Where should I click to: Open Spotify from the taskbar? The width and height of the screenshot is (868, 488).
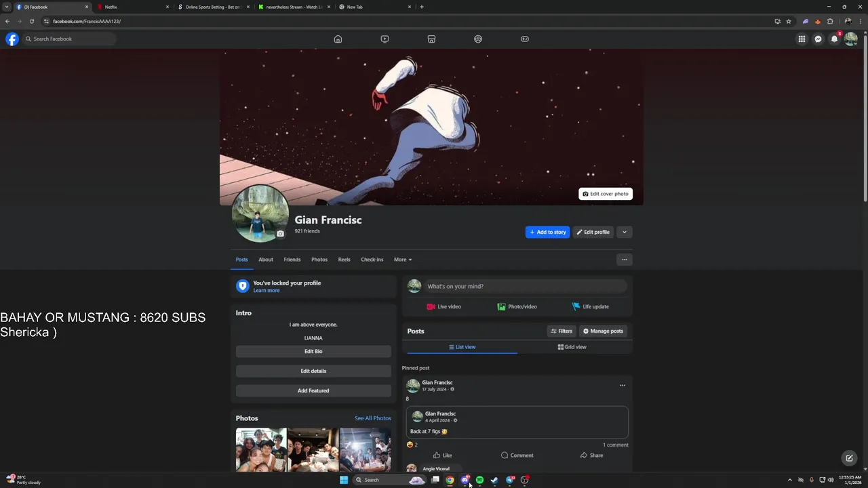coord(479,480)
